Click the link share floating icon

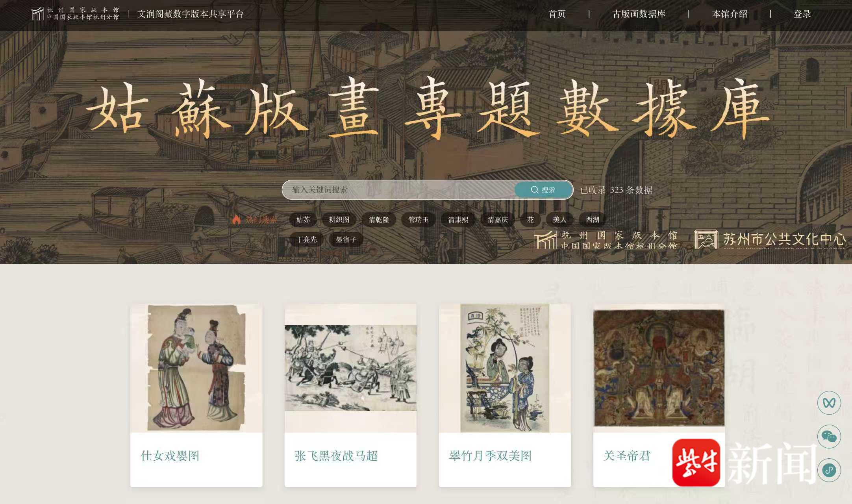pos(829,470)
